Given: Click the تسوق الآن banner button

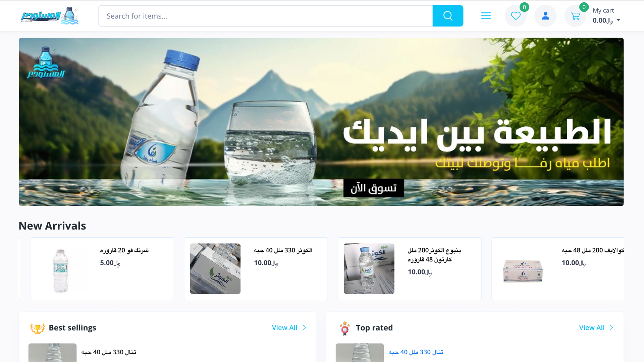Looking at the screenshot, I should pos(373,188).
